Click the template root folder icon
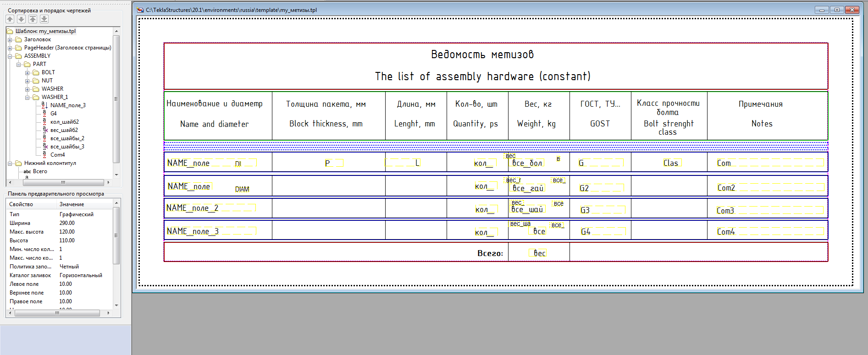Viewport: 868px width, 355px height. pyautogui.click(x=10, y=31)
